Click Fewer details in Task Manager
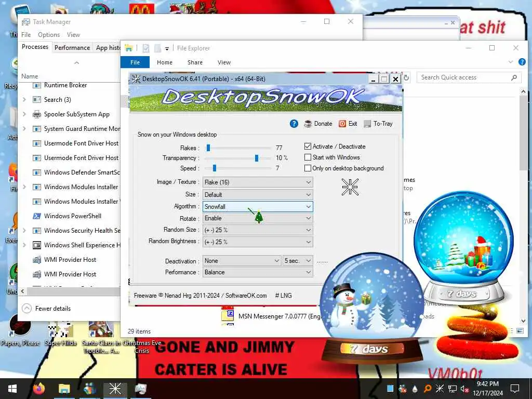Image resolution: width=532 pixels, height=399 pixels. [x=46, y=309]
